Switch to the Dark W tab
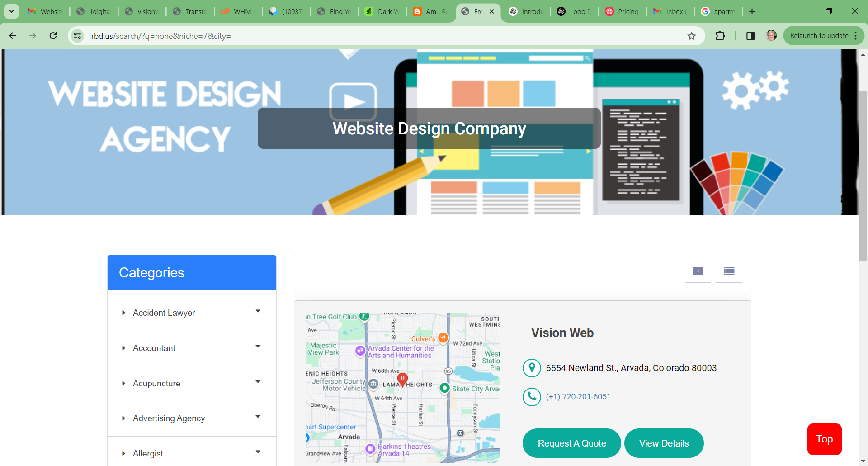 pos(382,11)
